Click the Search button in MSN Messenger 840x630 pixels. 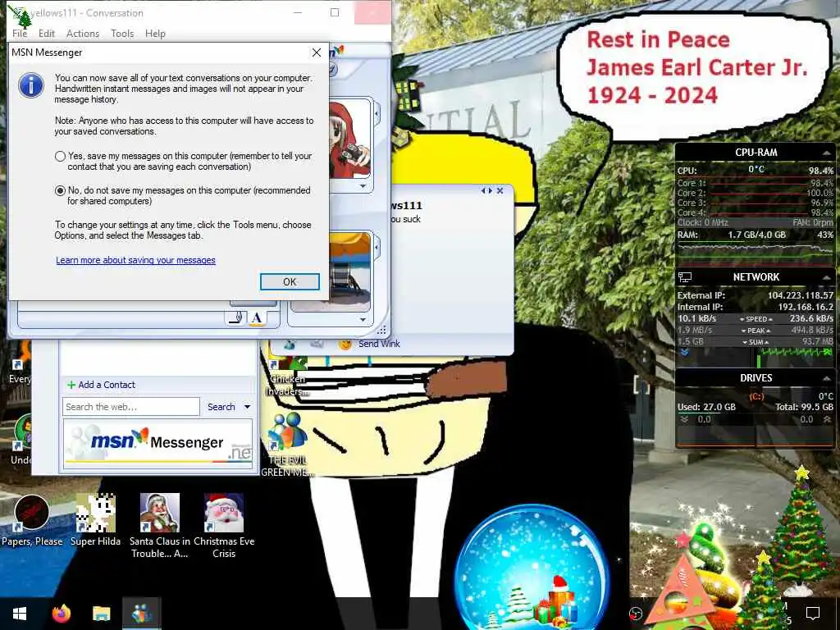click(221, 407)
